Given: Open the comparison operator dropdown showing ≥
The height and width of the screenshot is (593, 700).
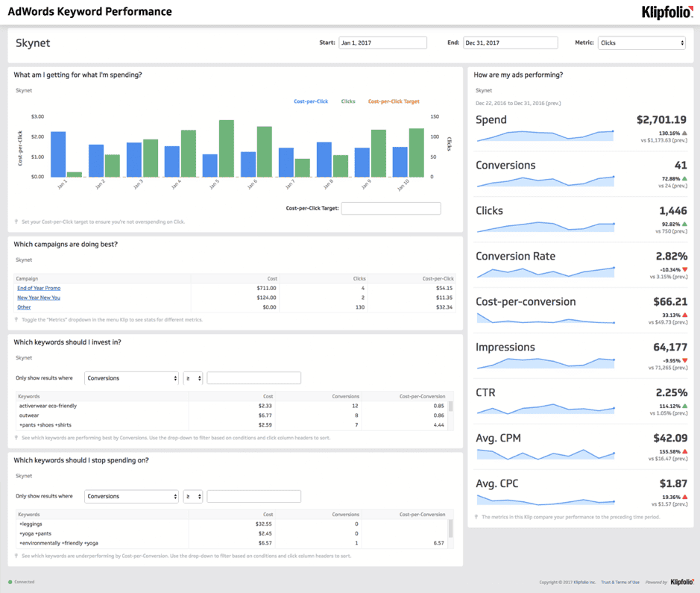Looking at the screenshot, I should tap(194, 378).
